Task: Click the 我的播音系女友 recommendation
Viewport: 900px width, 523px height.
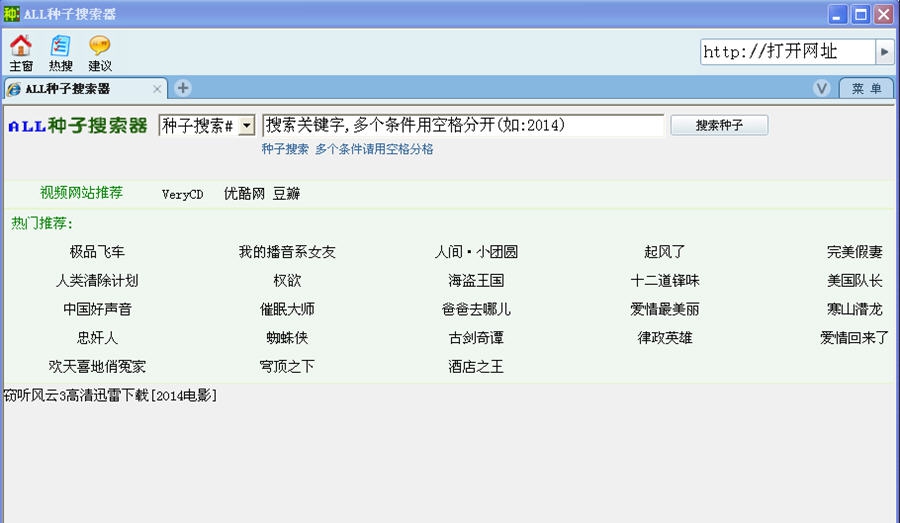Action: [287, 251]
